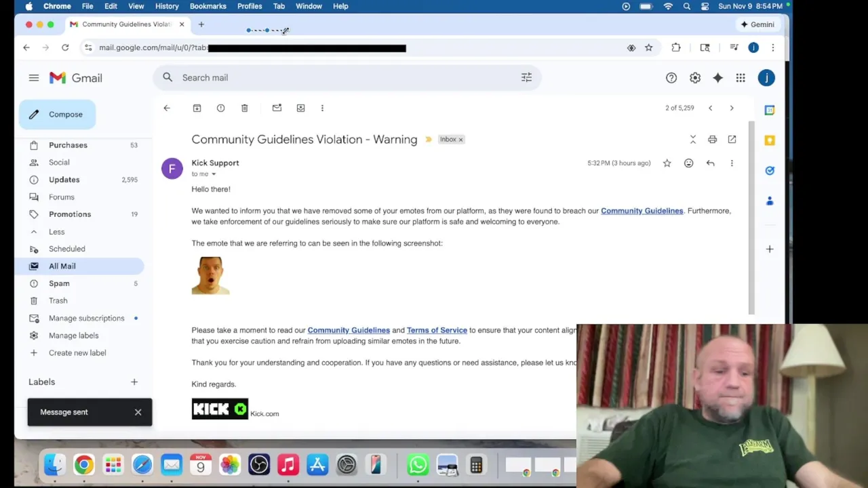Open Gmail main menu hamburger icon

34,78
